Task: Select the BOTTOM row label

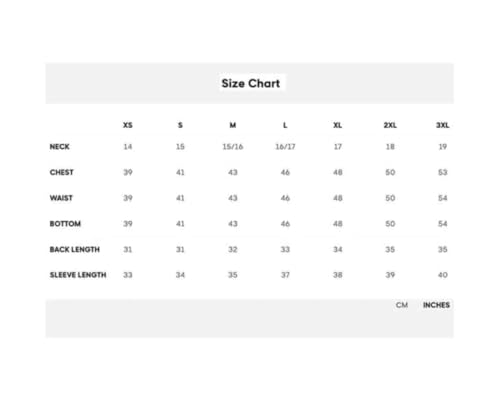Action: click(65, 224)
